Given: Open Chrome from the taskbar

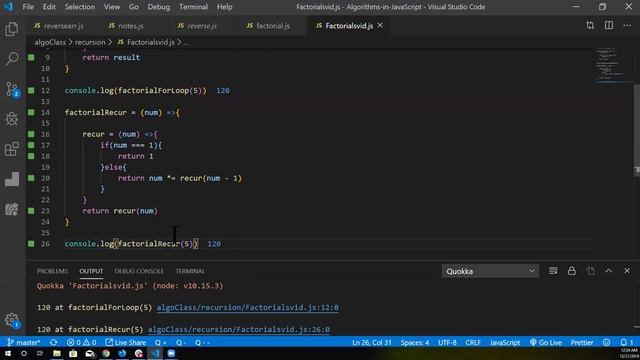Looking at the screenshot, I should tap(106, 353).
